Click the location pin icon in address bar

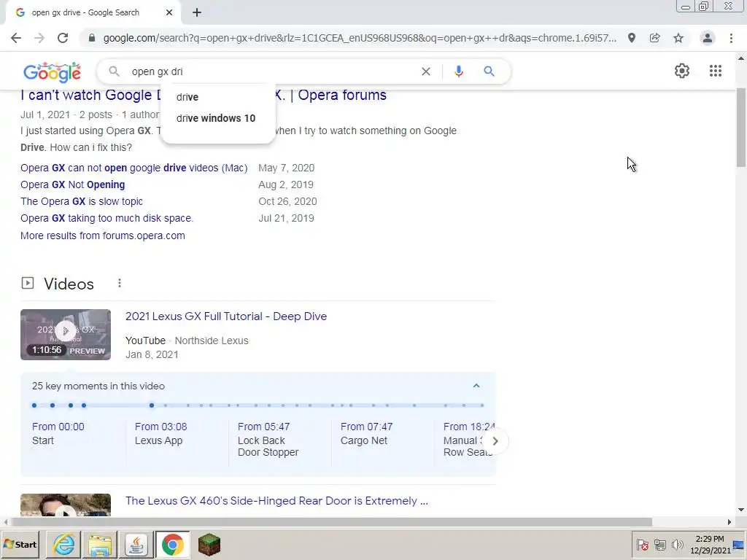[631, 38]
